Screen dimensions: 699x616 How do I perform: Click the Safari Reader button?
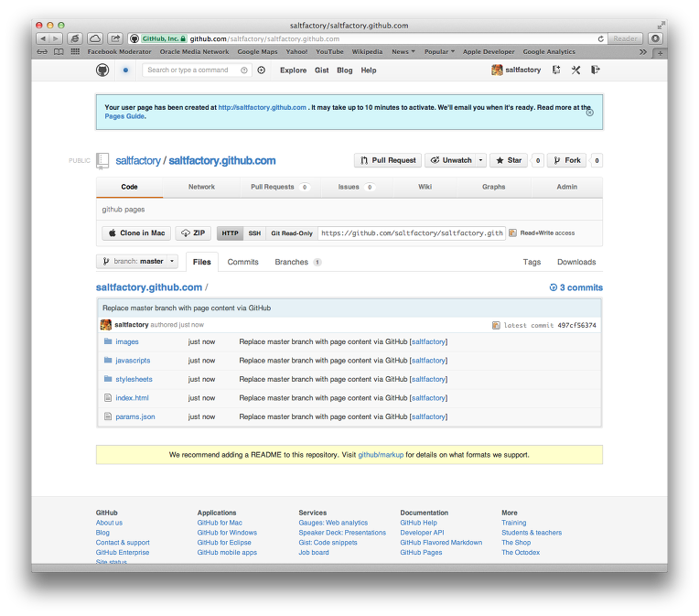point(625,38)
